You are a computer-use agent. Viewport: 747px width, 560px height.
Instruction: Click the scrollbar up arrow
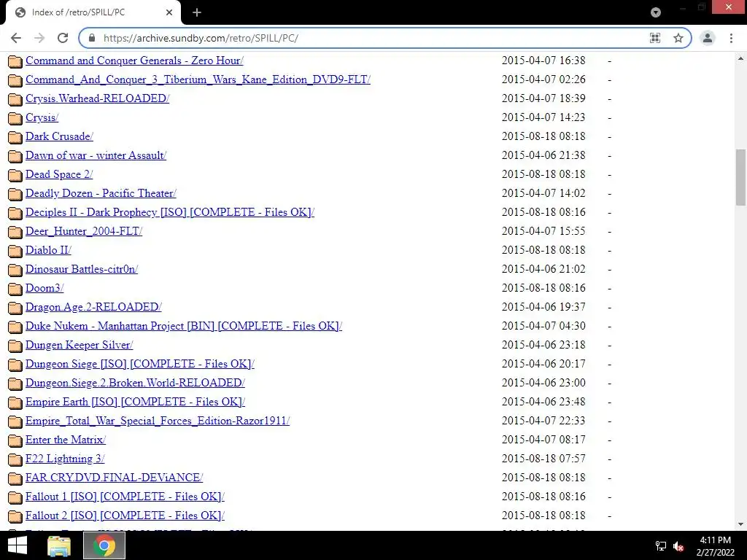pyautogui.click(x=740, y=58)
